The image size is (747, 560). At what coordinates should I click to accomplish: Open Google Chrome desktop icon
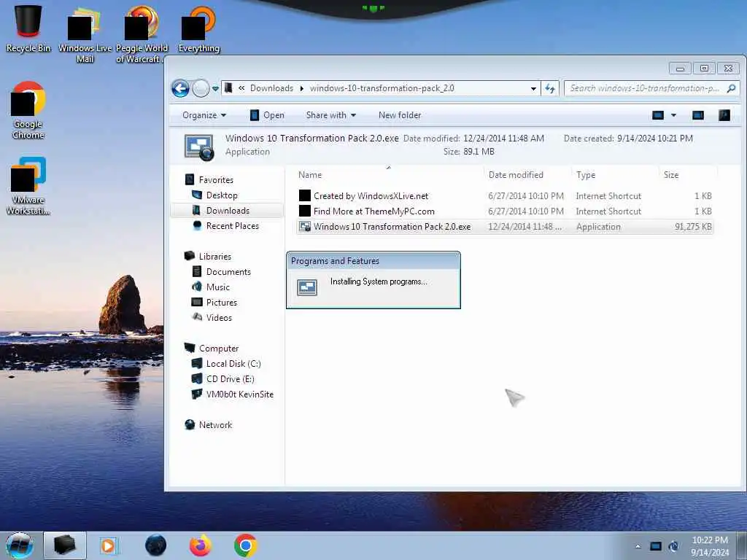[28, 111]
